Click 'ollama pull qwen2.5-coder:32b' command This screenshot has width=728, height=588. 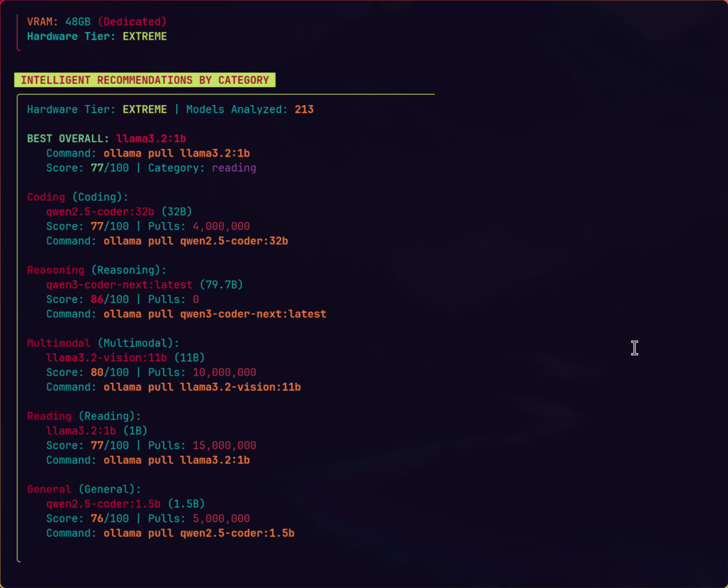195,241
